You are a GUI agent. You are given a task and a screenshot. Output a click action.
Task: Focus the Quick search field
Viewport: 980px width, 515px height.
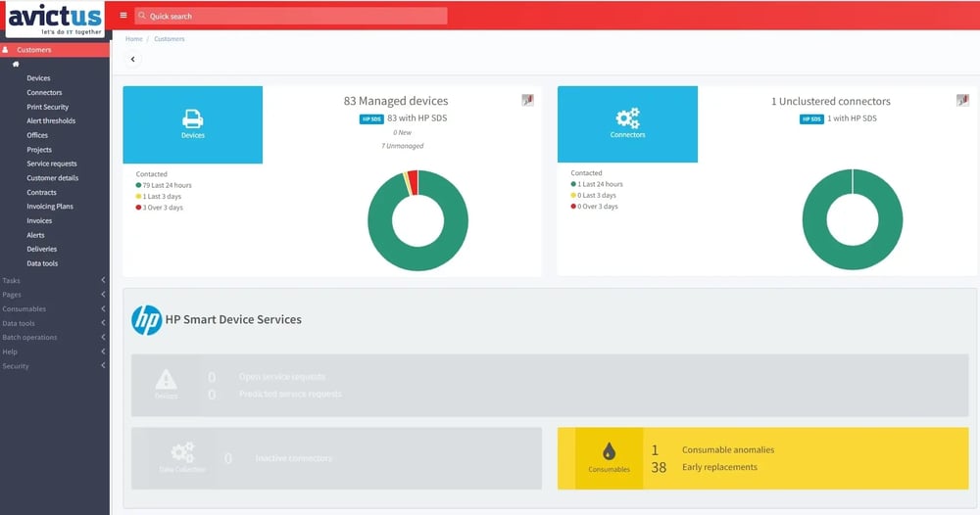pos(291,17)
